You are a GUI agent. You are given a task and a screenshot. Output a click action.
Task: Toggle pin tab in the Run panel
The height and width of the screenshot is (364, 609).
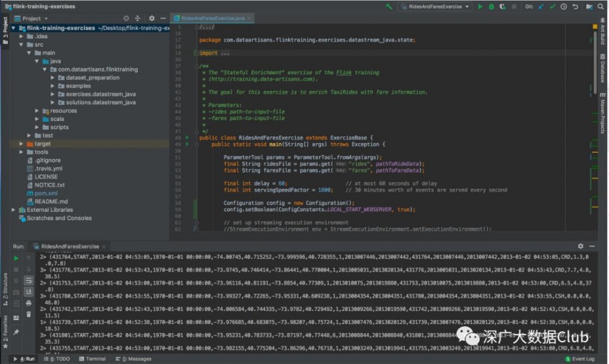(x=16, y=332)
